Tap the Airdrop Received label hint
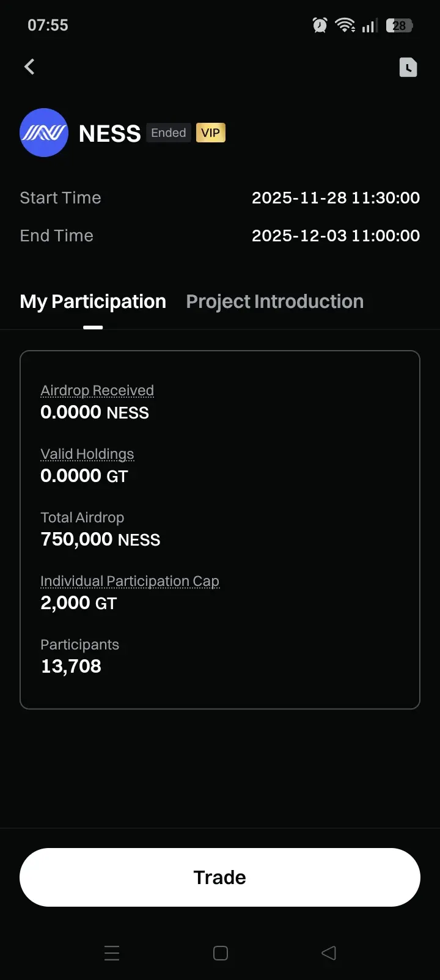This screenshot has height=980, width=440. tap(97, 390)
